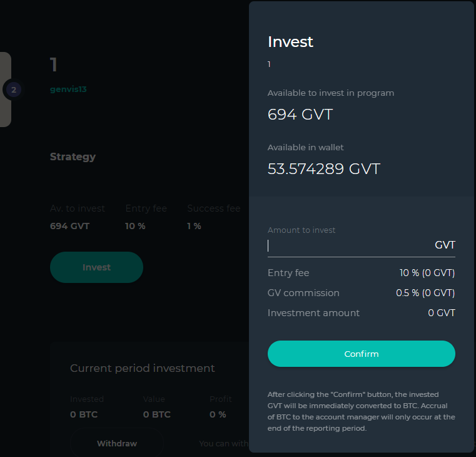476x457 pixels.
Task: Click the Confirm disclaimer text about BTC conversion
Action: click(361, 411)
